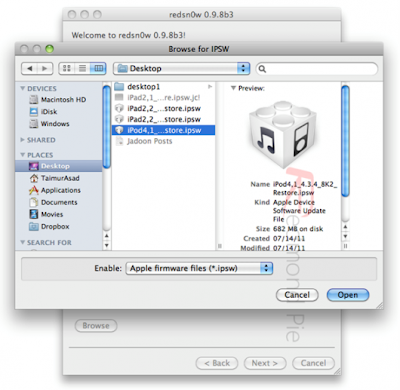Click the magnifying glass search icon
This screenshot has width=400, height=390.
point(262,69)
